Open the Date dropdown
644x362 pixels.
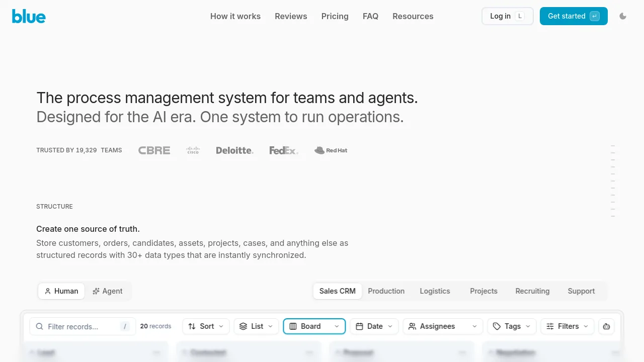click(374, 326)
